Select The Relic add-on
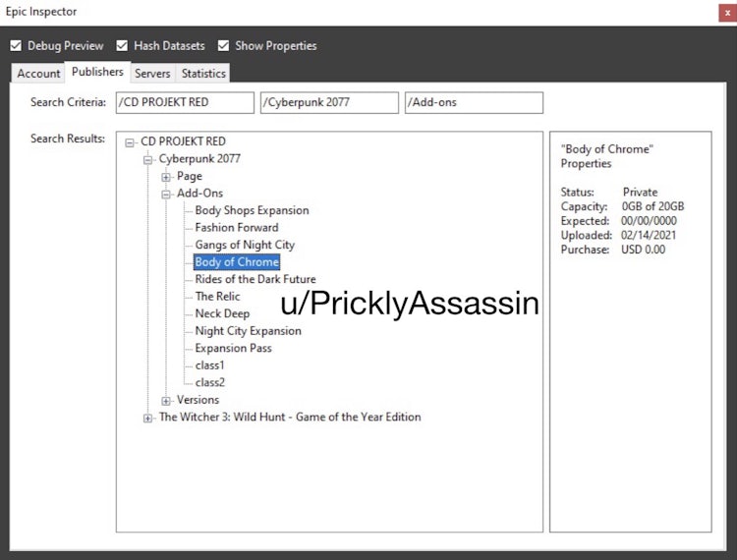737x560 pixels. coord(217,297)
